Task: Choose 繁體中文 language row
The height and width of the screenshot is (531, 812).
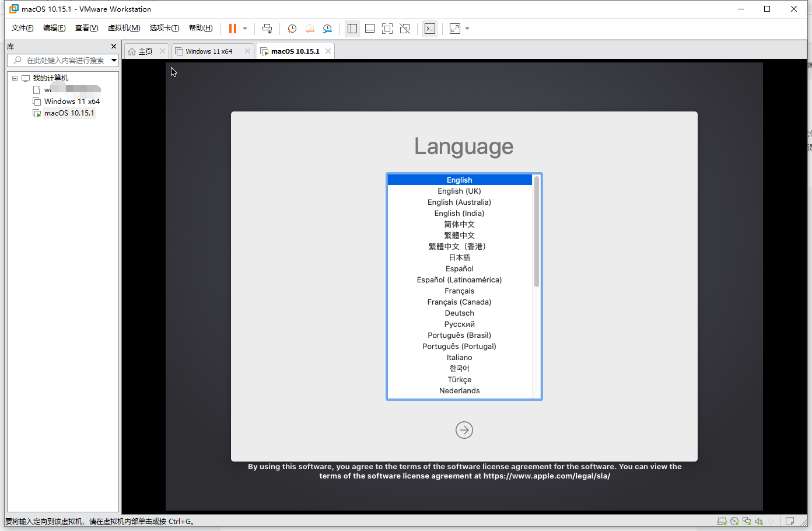Action: click(460, 235)
